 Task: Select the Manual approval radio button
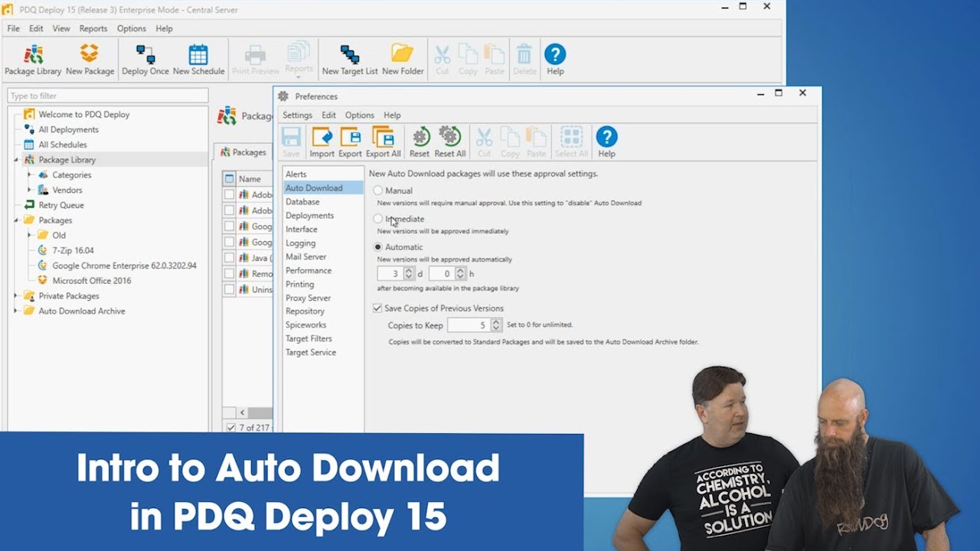click(x=378, y=191)
